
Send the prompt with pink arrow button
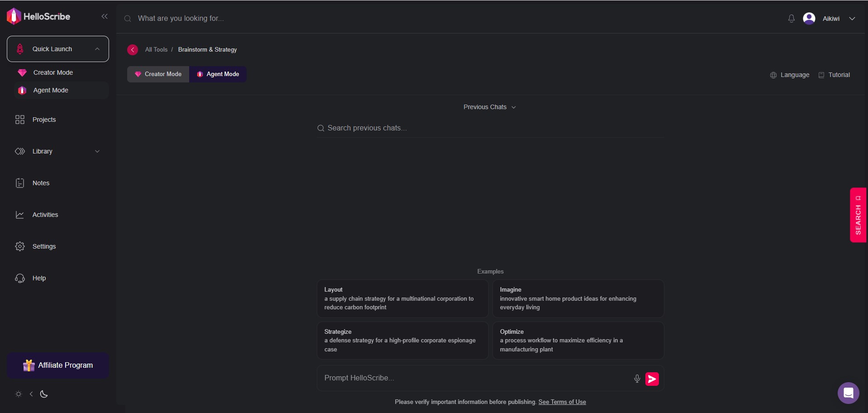[652, 379]
